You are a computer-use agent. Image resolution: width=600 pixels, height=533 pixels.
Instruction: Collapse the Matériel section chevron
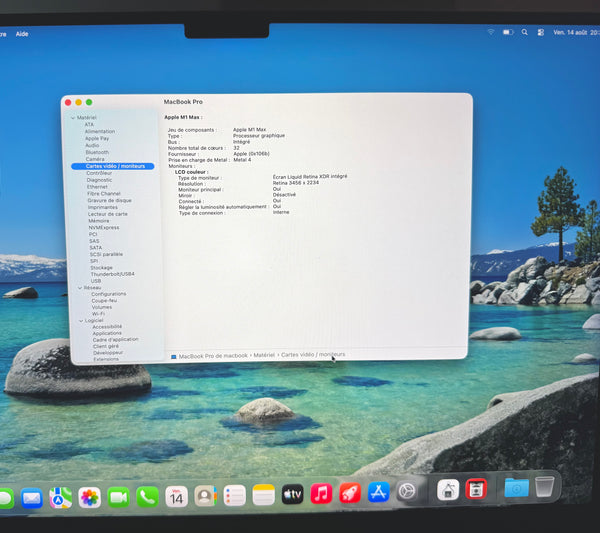pos(73,118)
